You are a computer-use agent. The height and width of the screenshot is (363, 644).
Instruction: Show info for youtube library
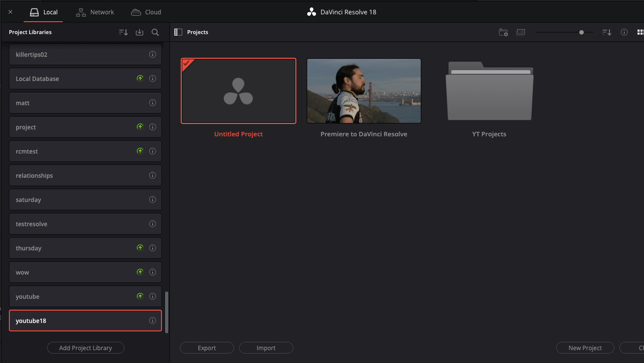point(153,296)
